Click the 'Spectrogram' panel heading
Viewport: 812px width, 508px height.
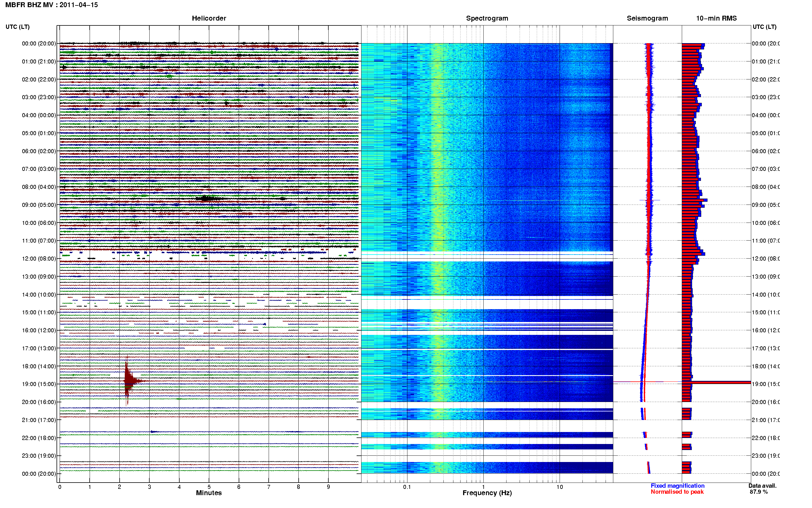point(487,18)
